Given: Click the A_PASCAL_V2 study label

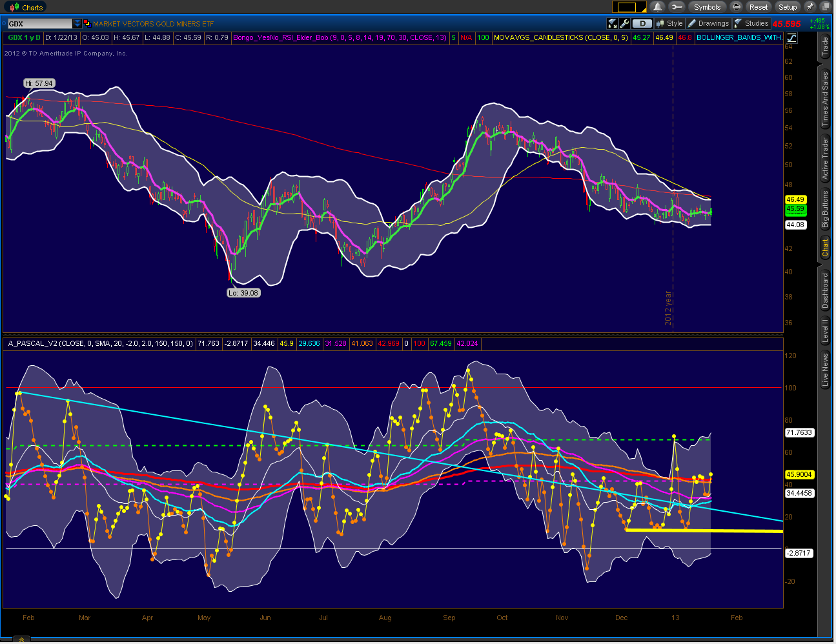Looking at the screenshot, I should [100, 343].
